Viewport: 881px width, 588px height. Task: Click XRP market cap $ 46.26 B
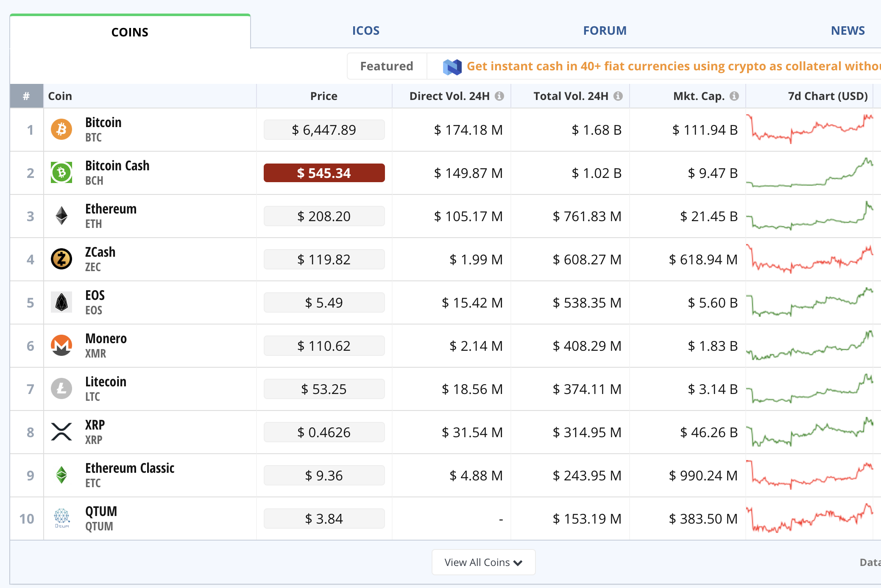pyautogui.click(x=709, y=432)
